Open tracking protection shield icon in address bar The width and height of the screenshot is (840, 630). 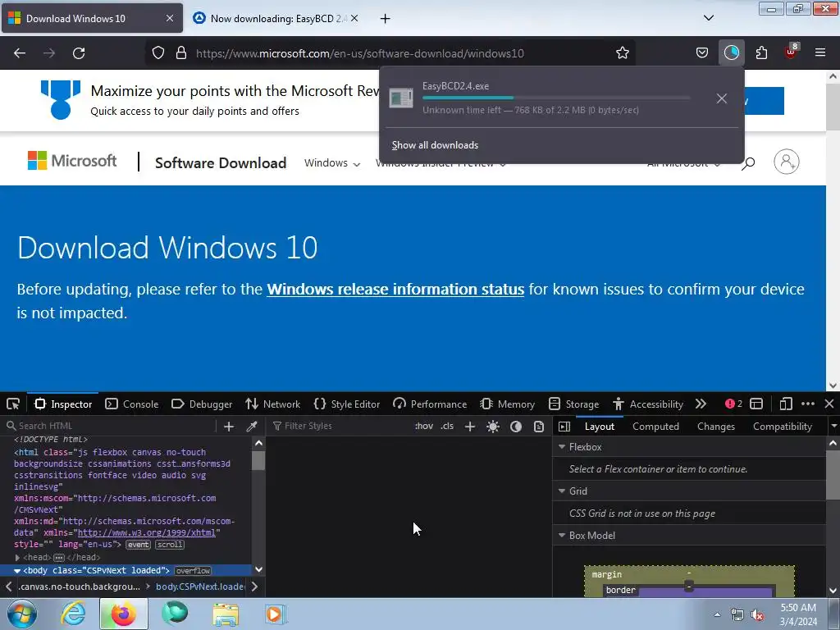coord(158,53)
